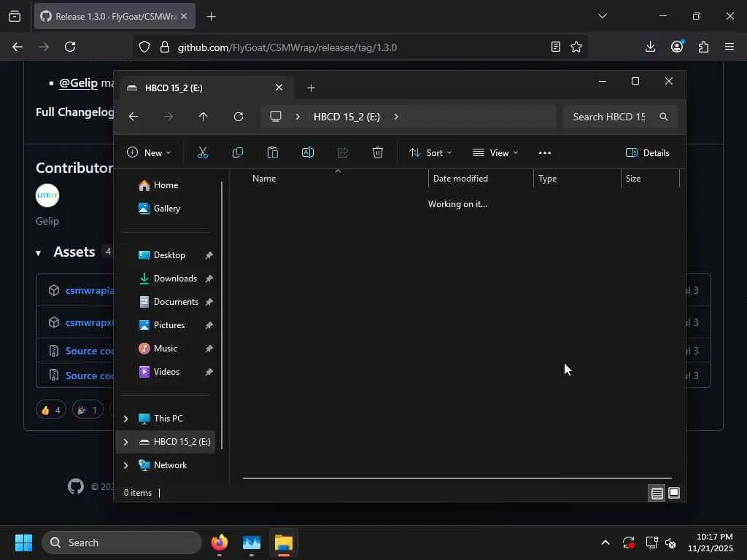Click the PC monitor icon in address bar

point(275,117)
